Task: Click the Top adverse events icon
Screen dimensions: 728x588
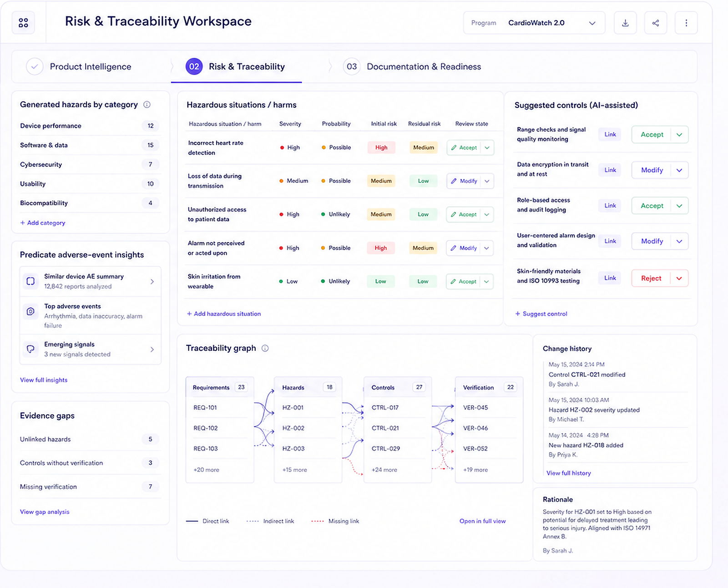Action: tap(30, 311)
